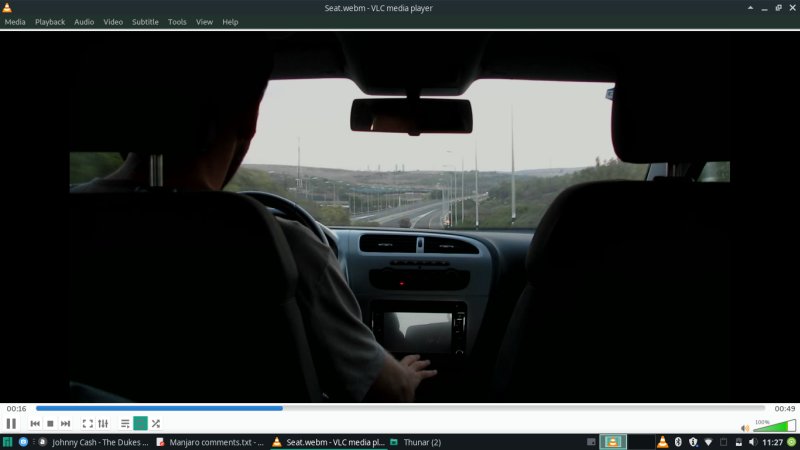Click the show desktop icon in panel

pyautogui.click(x=591, y=442)
